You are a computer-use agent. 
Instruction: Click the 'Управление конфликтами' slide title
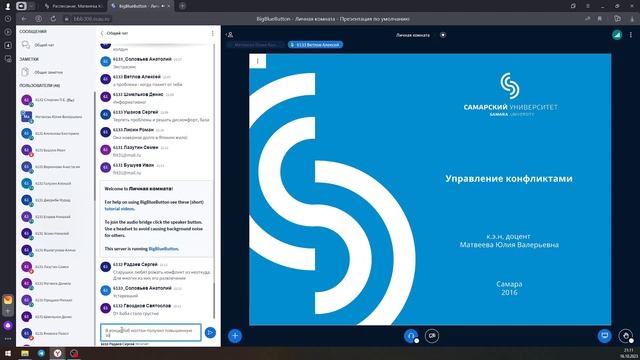tap(509, 178)
